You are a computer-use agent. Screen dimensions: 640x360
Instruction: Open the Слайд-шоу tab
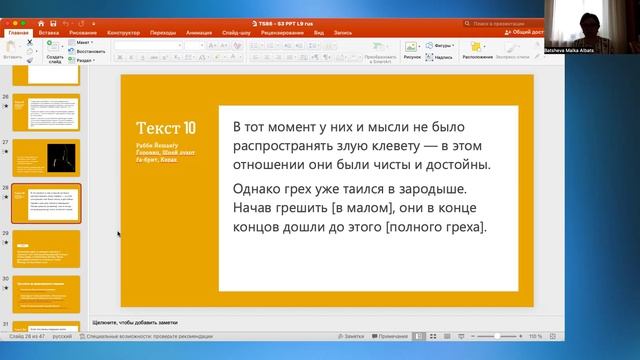click(236, 33)
